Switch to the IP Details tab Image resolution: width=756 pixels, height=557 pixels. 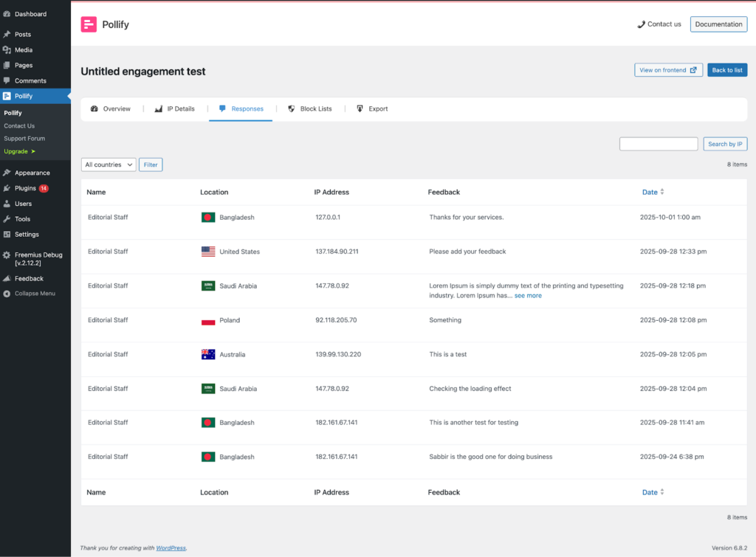[175, 108]
